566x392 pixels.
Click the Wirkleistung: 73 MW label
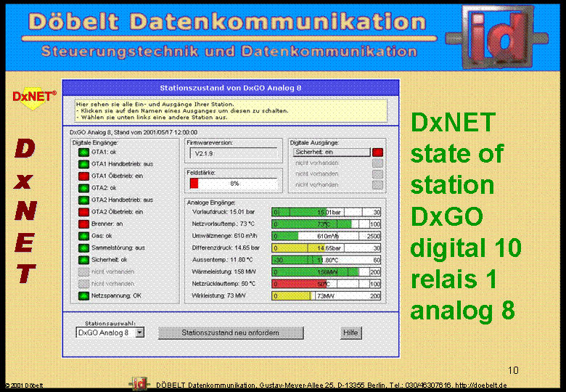pyautogui.click(x=218, y=295)
